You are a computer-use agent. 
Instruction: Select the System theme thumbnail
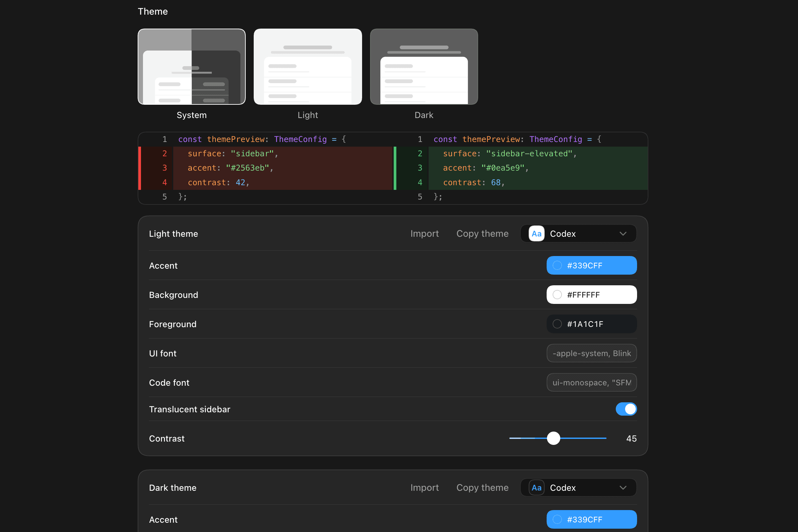click(x=192, y=66)
